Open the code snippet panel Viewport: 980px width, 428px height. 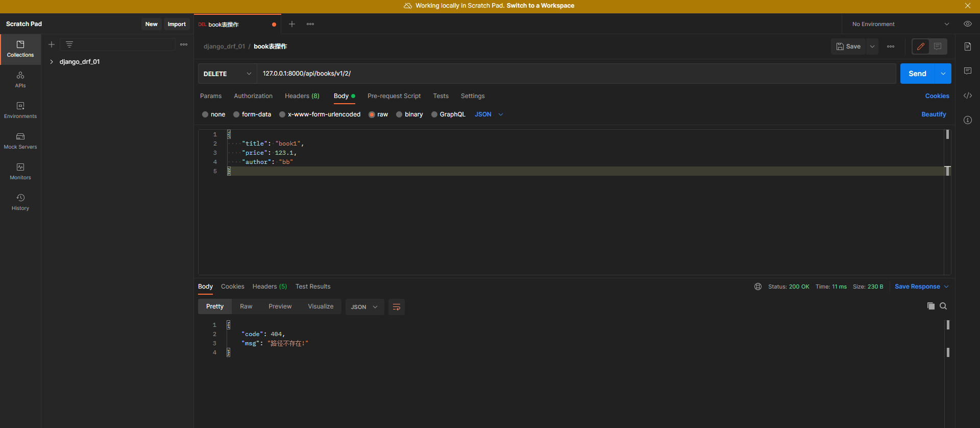coord(968,96)
